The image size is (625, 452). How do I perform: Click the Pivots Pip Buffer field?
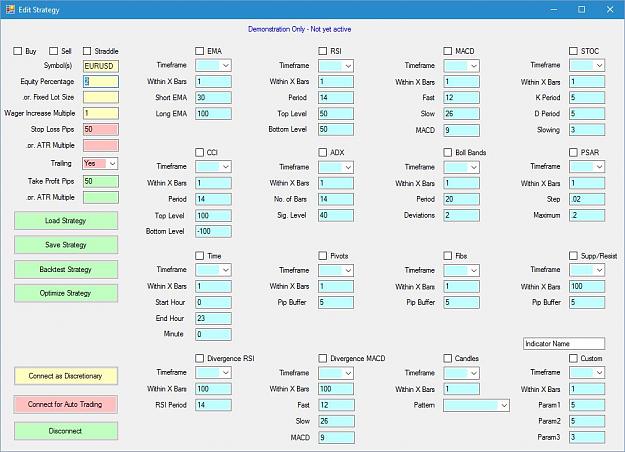tap(336, 303)
